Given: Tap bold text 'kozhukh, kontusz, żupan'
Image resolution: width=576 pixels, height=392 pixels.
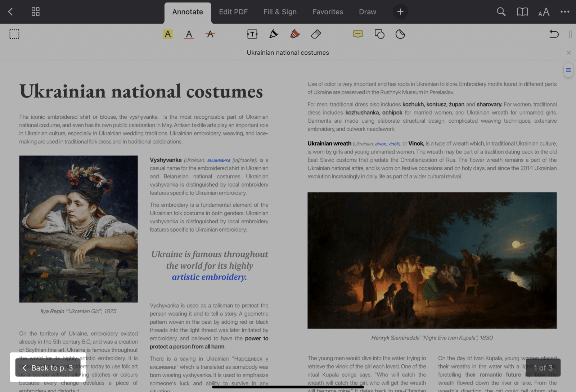Looking at the screenshot, I should [433, 104].
